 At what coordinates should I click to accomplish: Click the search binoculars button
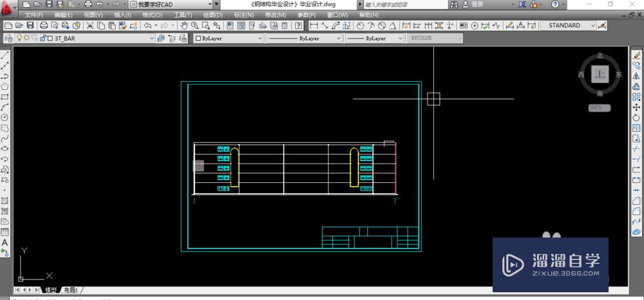point(454,5)
